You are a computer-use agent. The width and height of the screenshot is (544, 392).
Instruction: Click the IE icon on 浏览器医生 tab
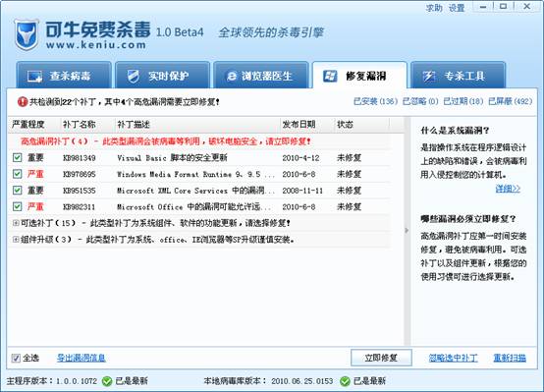click(232, 76)
